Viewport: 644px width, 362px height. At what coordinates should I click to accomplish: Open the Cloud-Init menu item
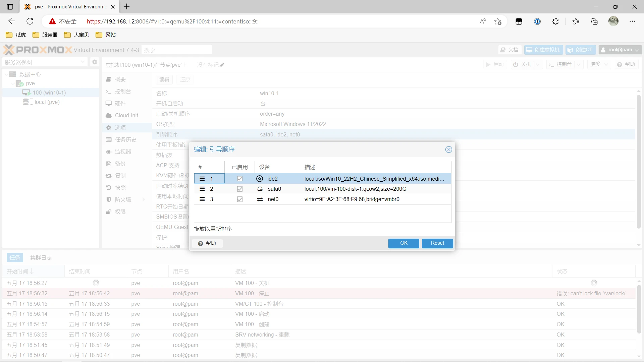click(126, 115)
